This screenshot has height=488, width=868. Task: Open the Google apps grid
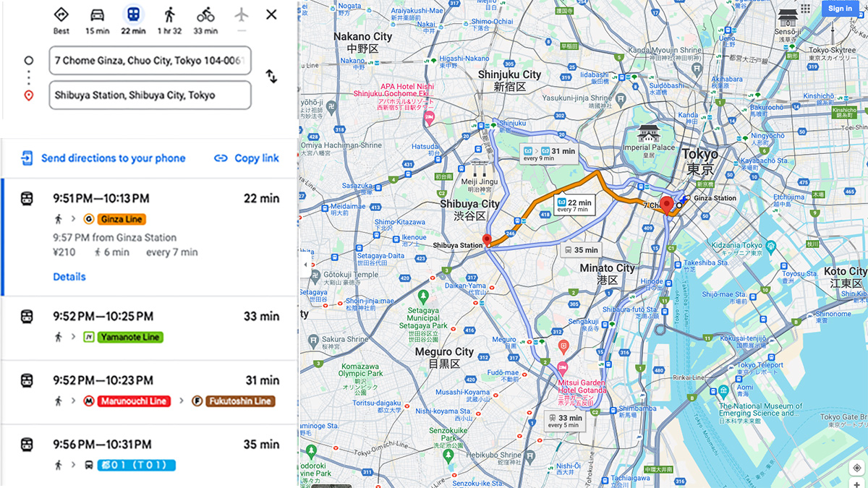pyautogui.click(x=806, y=9)
